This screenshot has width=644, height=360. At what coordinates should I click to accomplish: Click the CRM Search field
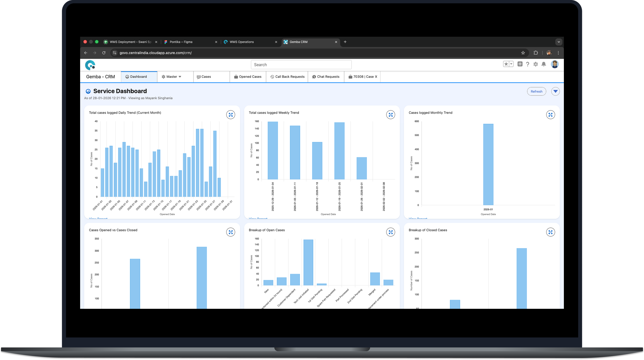(x=301, y=65)
